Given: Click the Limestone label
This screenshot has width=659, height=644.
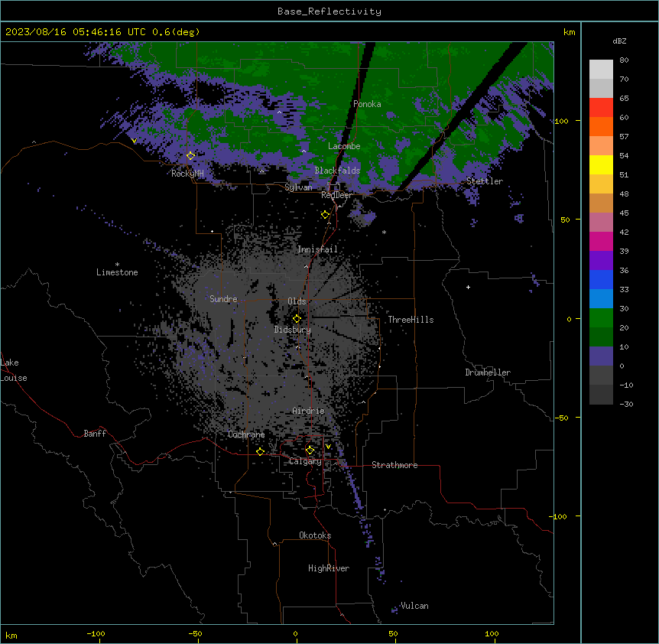Looking at the screenshot, I should (x=117, y=272).
